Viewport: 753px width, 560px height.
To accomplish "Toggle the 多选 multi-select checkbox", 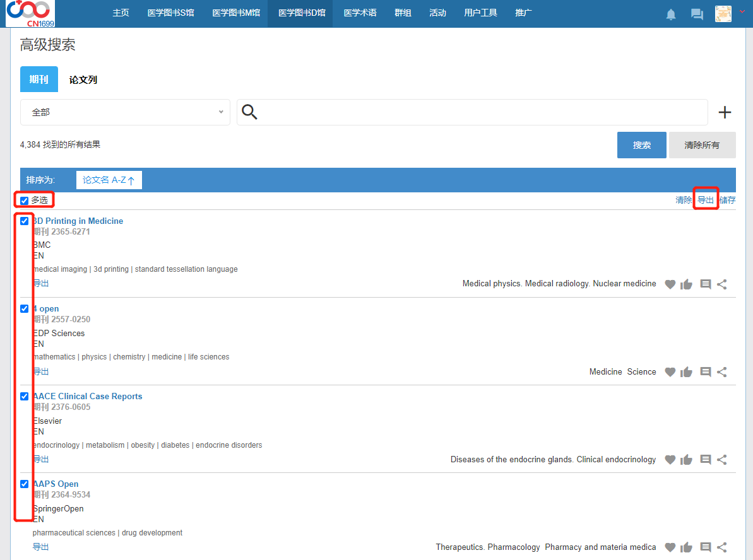I will click(x=25, y=201).
